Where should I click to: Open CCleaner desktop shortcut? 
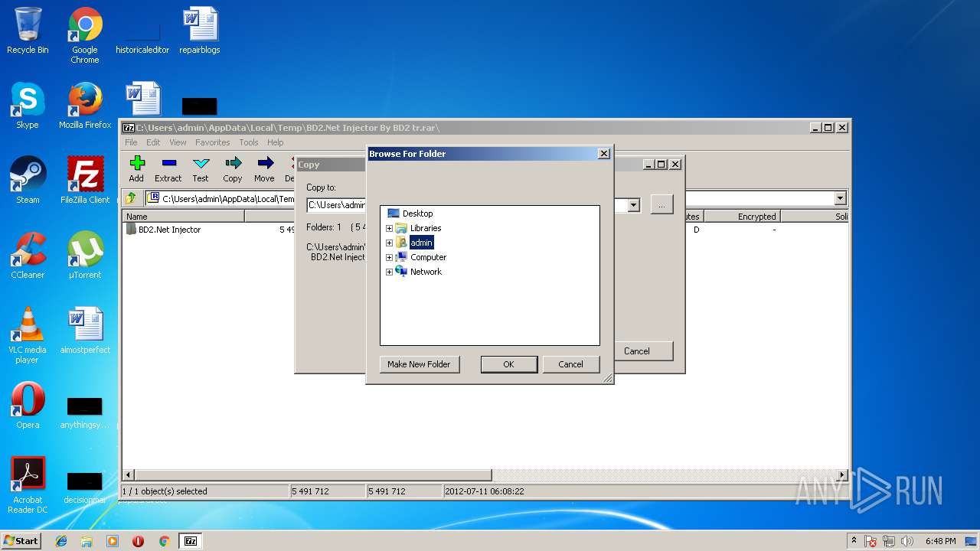click(28, 255)
